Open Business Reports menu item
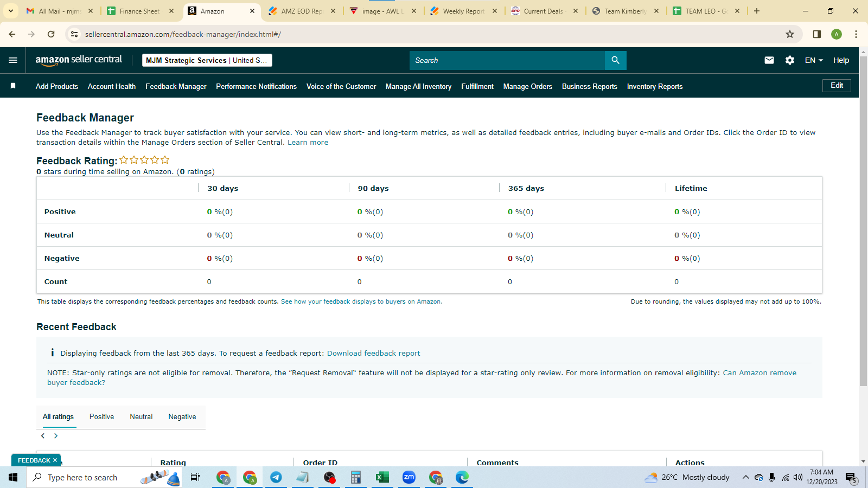The width and height of the screenshot is (868, 488). pos(590,86)
